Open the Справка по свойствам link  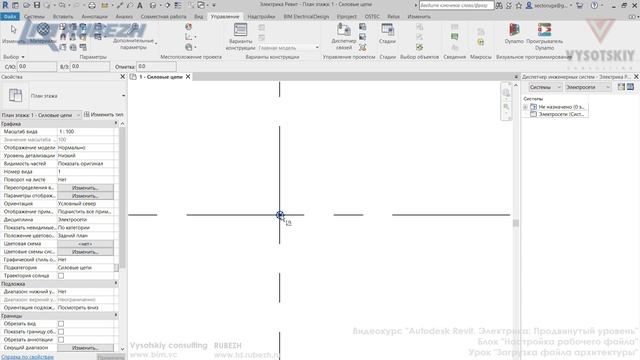tap(27, 357)
